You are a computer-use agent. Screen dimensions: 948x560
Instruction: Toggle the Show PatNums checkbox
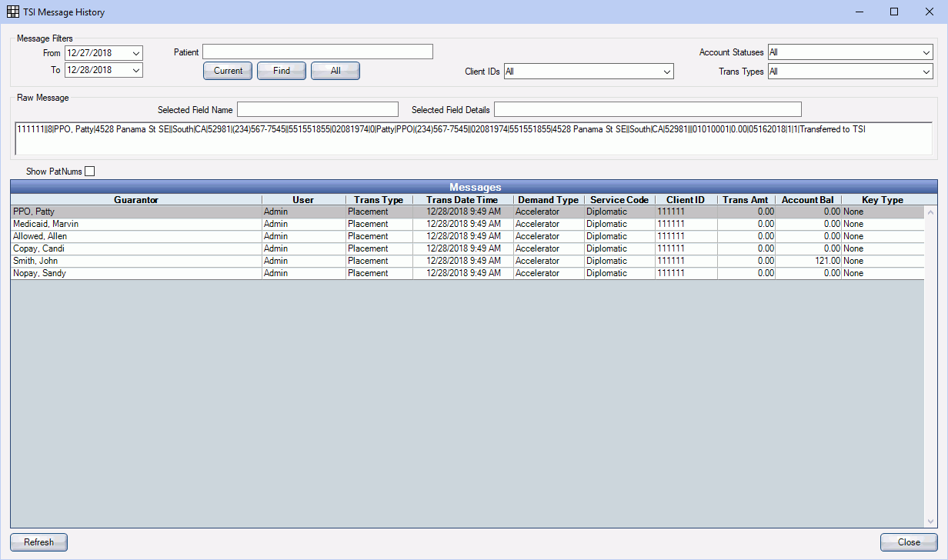[90, 172]
